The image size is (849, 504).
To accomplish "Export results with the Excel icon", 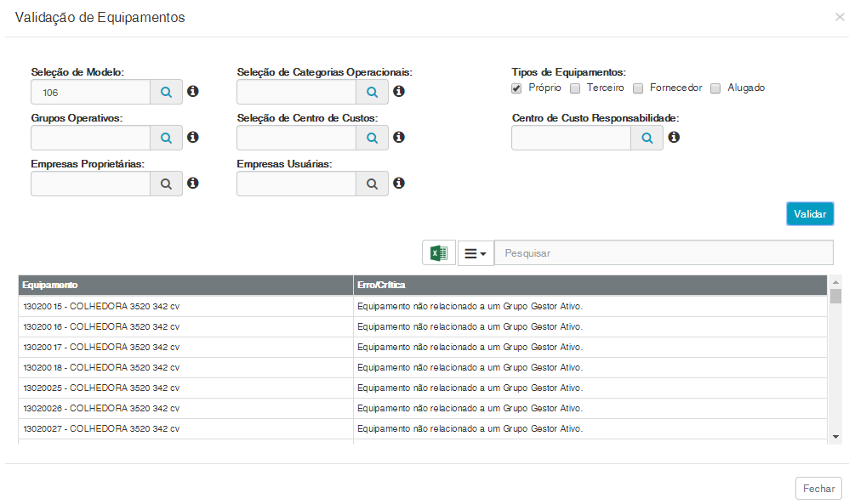I will pyautogui.click(x=439, y=253).
